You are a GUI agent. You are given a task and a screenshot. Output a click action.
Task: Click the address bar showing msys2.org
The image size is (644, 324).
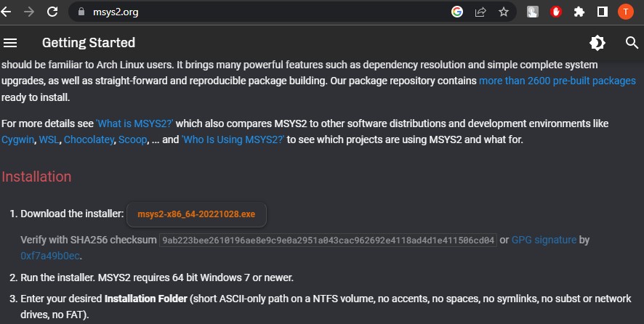point(263,12)
